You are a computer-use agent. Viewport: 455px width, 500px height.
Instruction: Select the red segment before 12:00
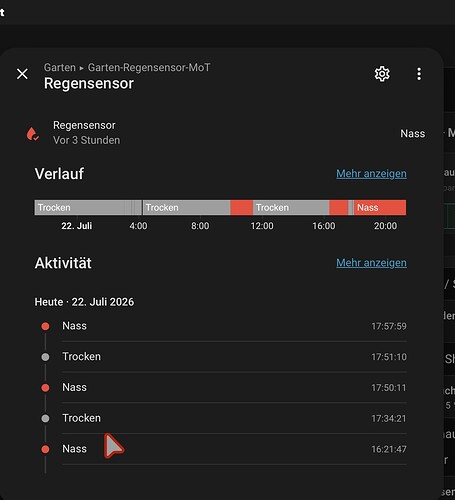click(241, 207)
